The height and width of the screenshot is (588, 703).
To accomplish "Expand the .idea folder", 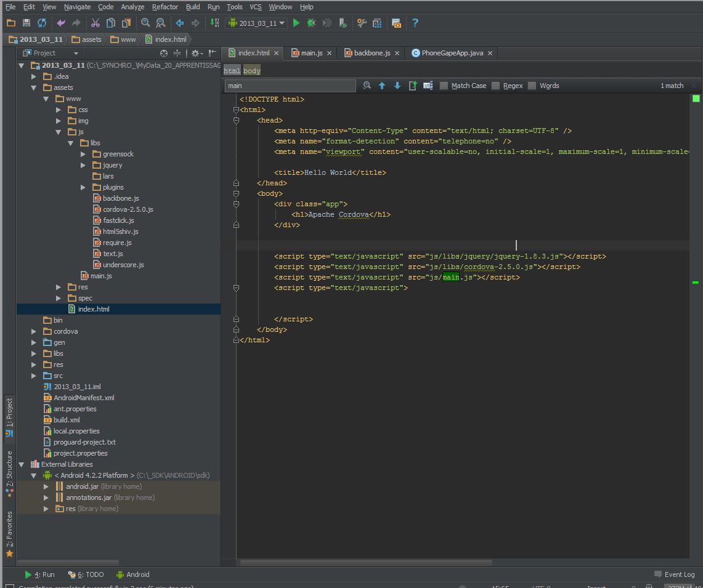I will click(x=34, y=76).
